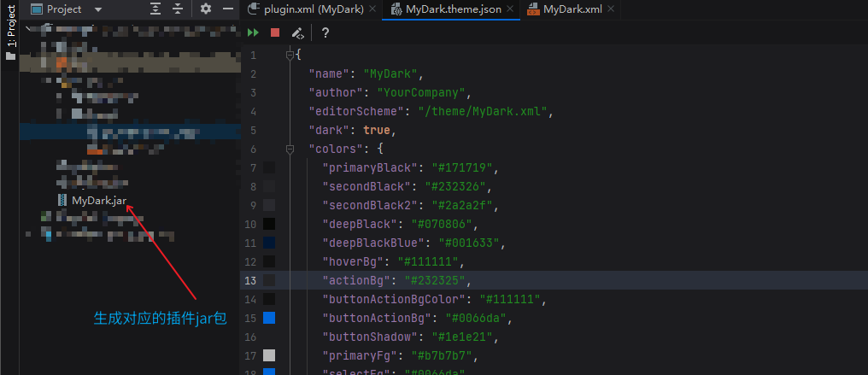Click the secondBlack2 gutter color swatch
The image size is (868, 375).
click(269, 205)
